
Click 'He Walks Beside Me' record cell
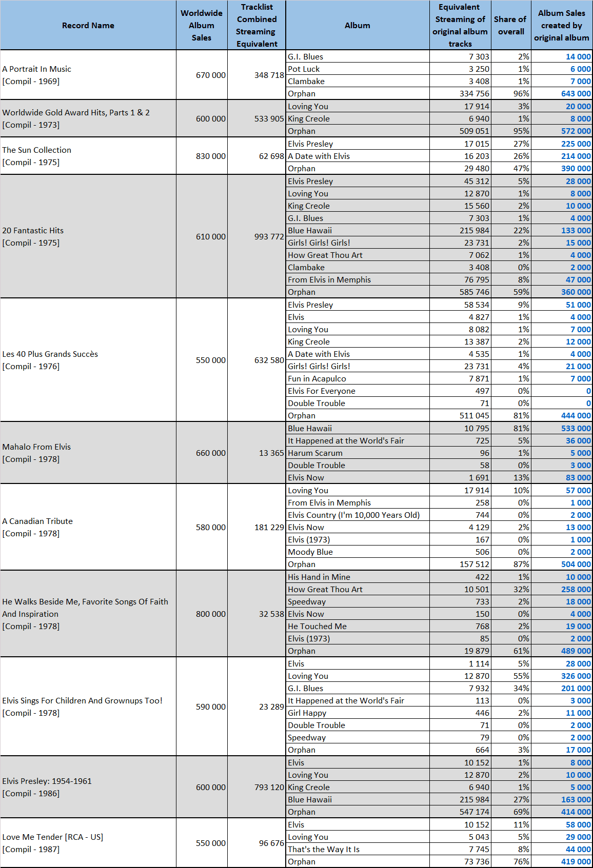[88, 614]
